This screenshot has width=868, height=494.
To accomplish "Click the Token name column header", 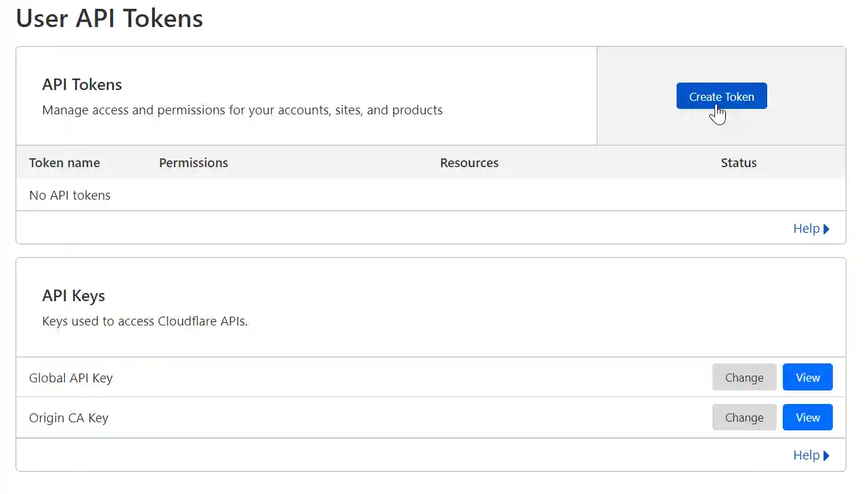I will 64,162.
